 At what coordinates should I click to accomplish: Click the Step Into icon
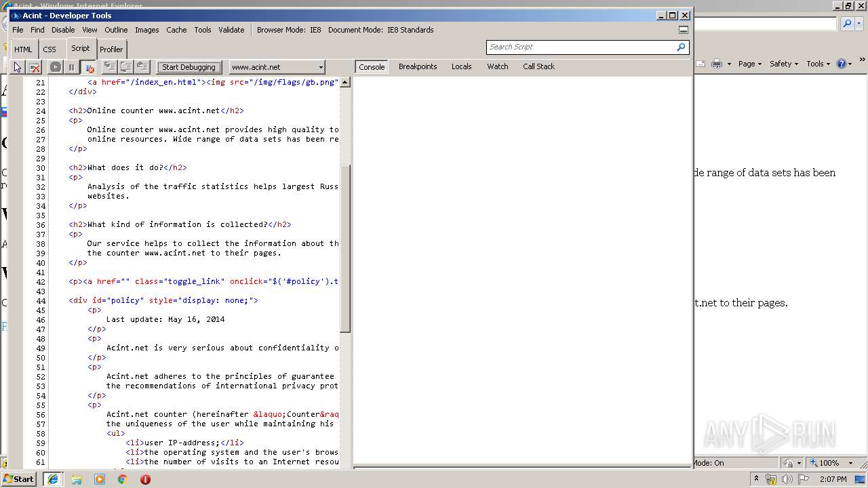click(109, 66)
